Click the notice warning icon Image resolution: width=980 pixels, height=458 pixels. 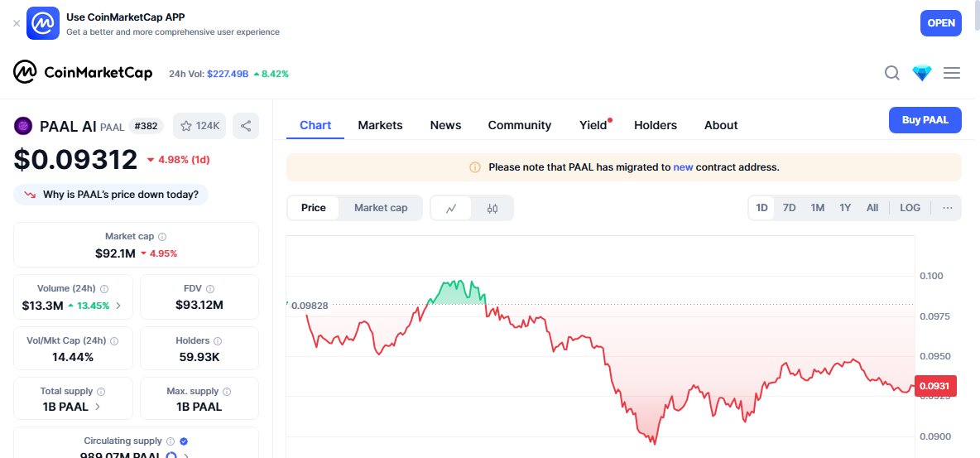tap(475, 167)
